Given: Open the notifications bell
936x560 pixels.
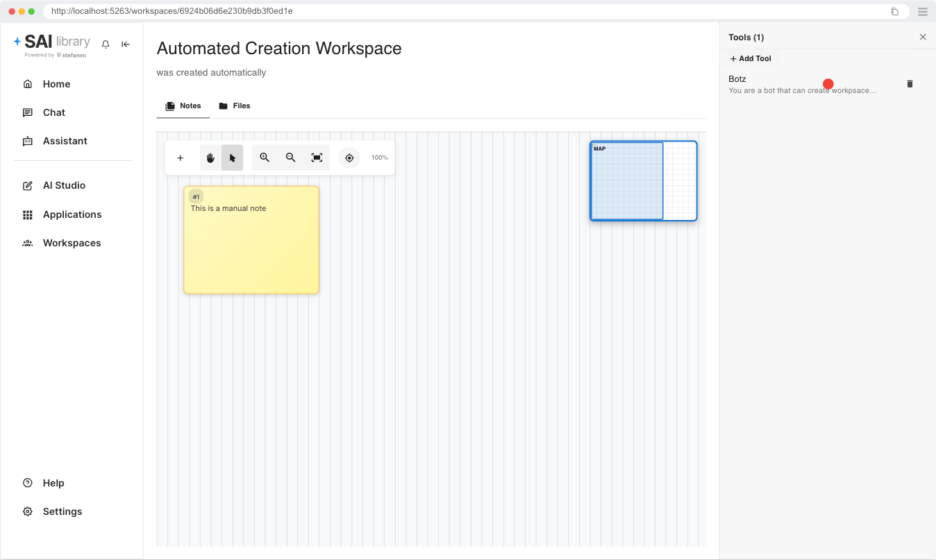Looking at the screenshot, I should tap(106, 44).
